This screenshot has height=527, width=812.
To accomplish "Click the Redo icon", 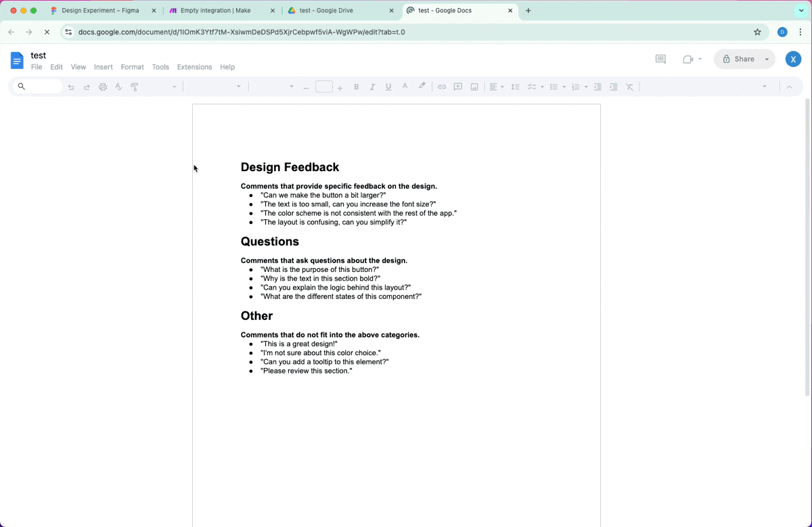I will [87, 87].
